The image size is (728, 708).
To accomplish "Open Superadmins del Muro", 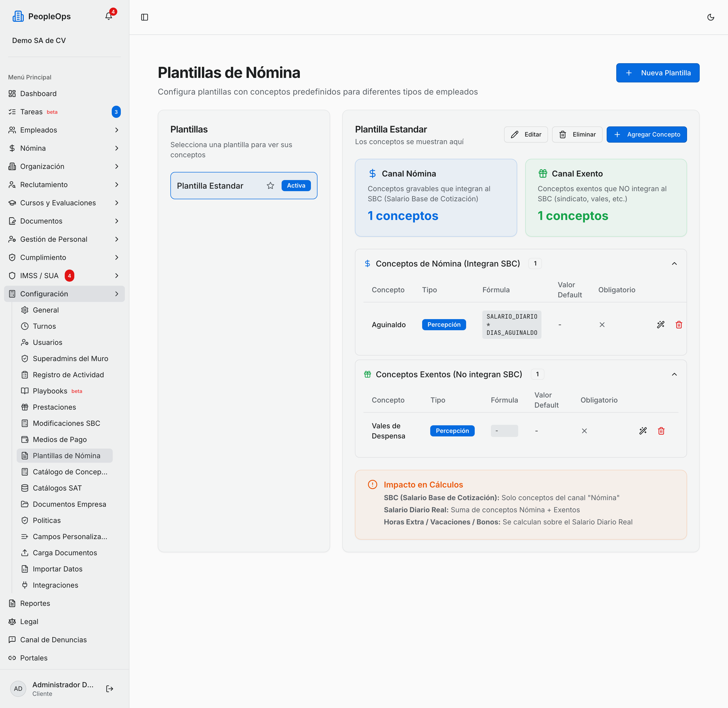I will coord(65,359).
